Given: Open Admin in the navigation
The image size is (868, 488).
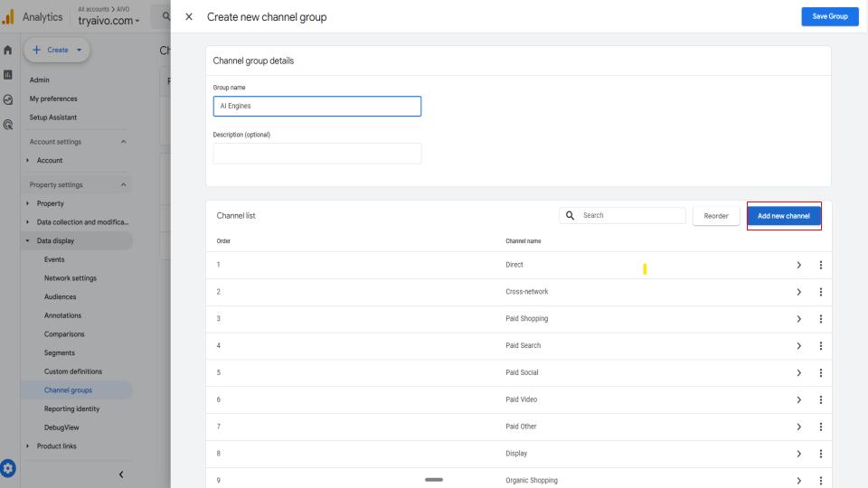Looking at the screenshot, I should click(39, 80).
